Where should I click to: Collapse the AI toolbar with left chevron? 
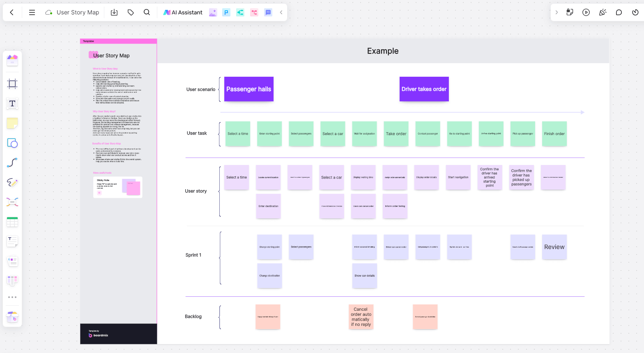[281, 12]
